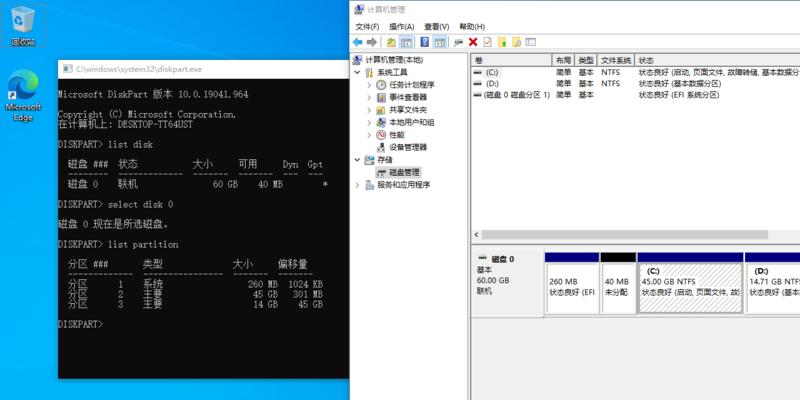Click the horizontal scrollbar of the volume list
This screenshot has width=800, height=400.
624,235
